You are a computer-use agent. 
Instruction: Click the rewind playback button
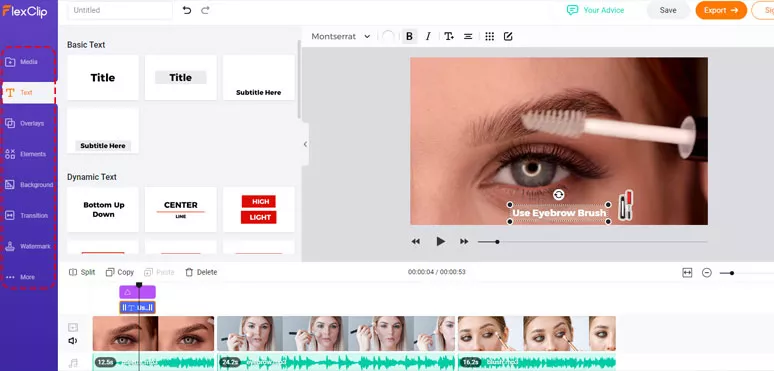(416, 241)
